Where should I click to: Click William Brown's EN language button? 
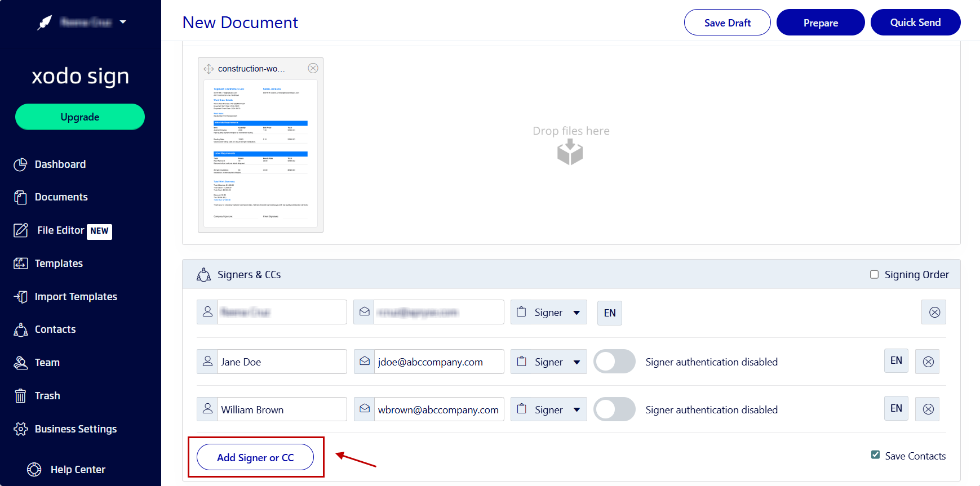pos(896,408)
